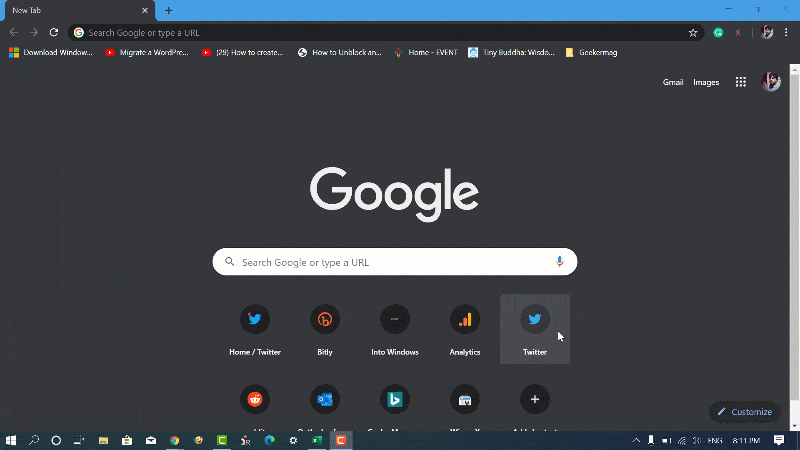Image resolution: width=800 pixels, height=450 pixels.
Task: Open the Download Windows bookmark
Action: [x=51, y=53]
